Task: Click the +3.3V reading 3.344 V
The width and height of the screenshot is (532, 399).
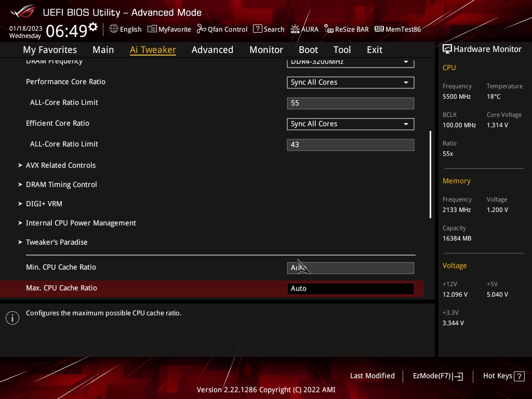Action: pos(453,323)
